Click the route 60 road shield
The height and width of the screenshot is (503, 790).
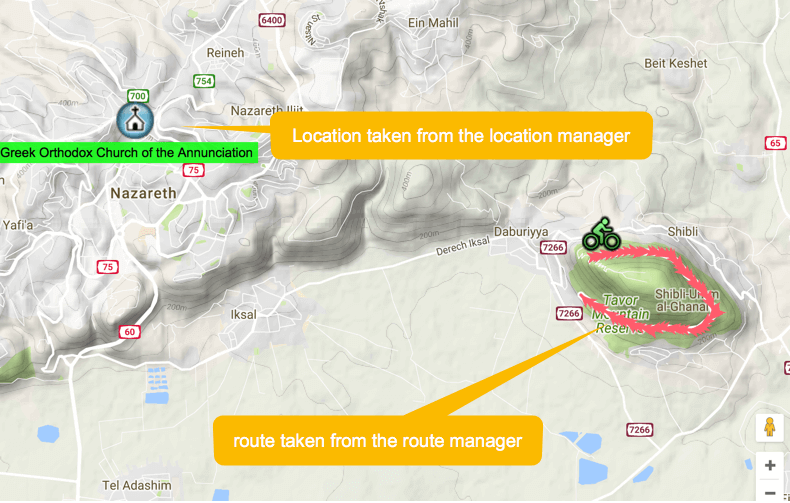point(129,332)
